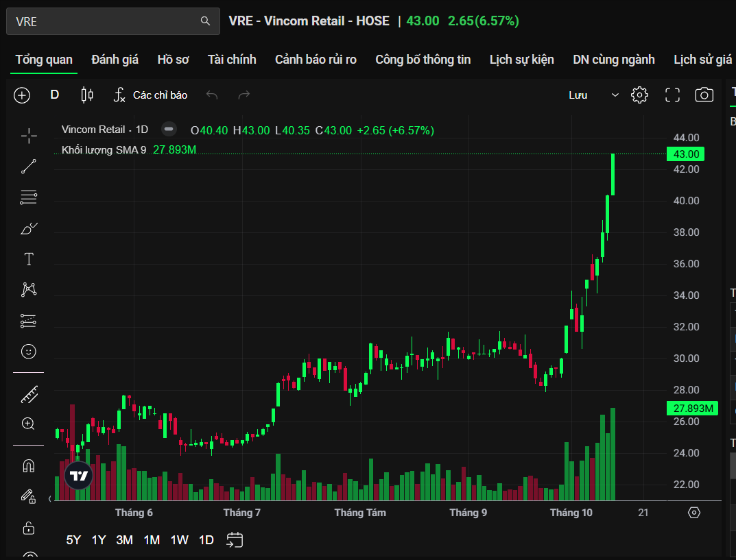Viewport: 736px width, 560px height.
Task: Collapse the Vincom Retail legend
Action: tap(169, 130)
